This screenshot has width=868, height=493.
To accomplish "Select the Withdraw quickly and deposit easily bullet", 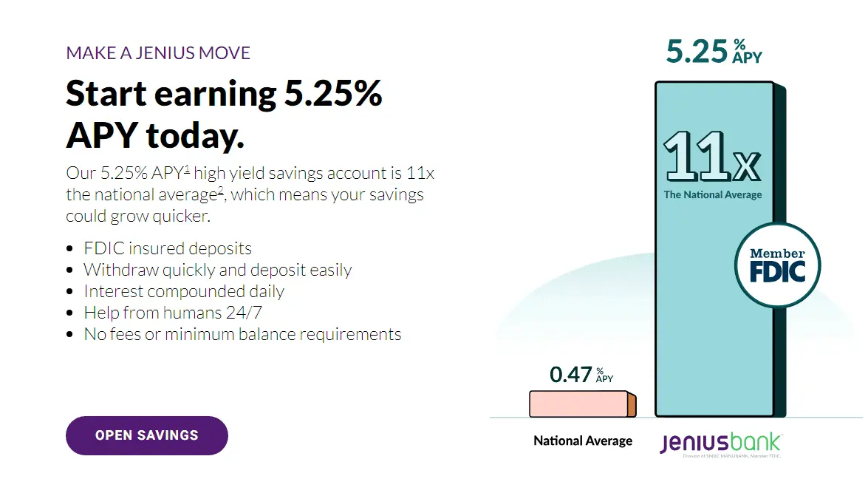I will [217, 270].
